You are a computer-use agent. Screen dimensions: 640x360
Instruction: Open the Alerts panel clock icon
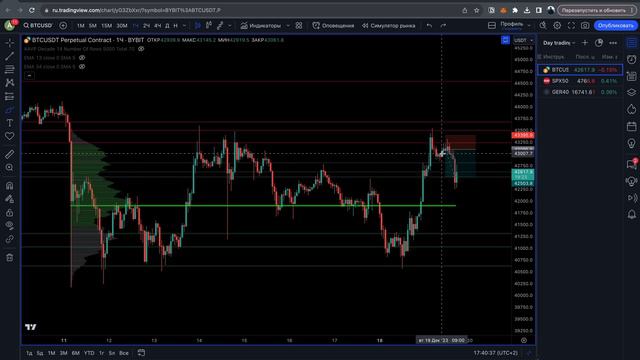[631, 60]
